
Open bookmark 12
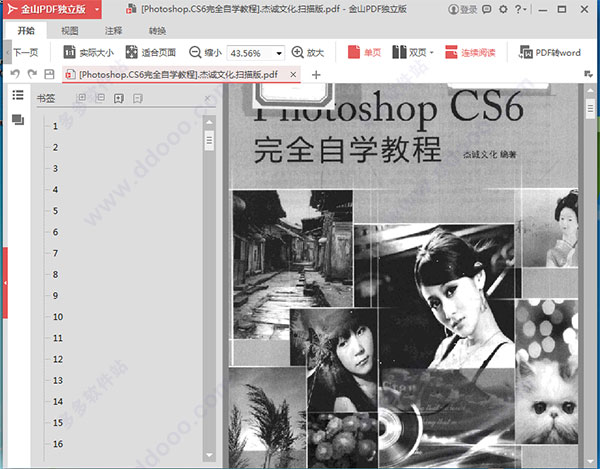pyautogui.click(x=58, y=360)
